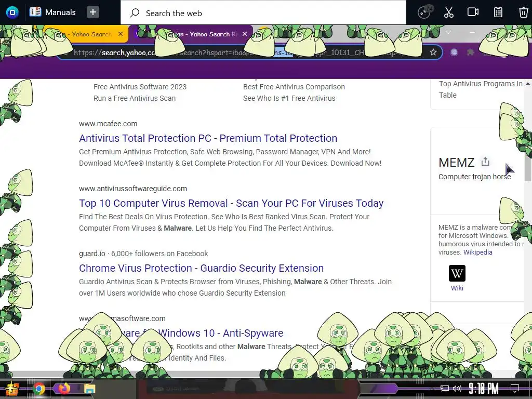Open the Wikipedia link in MEMZ description

[478, 252]
